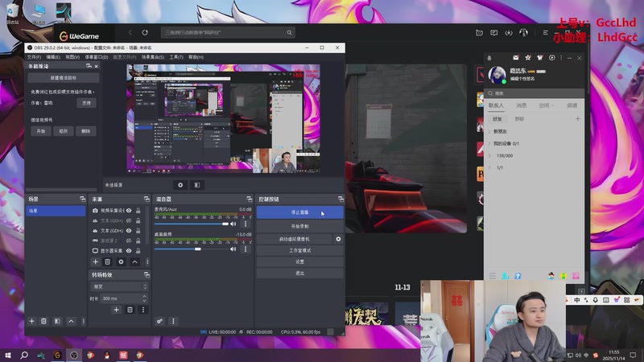Open the transition type dropdown

coord(118,286)
